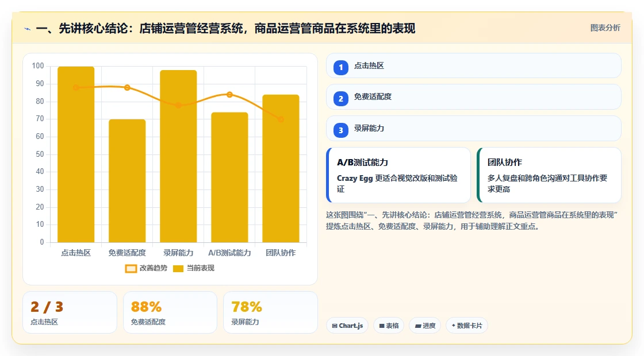Click the y-axis value 100

[38, 66]
